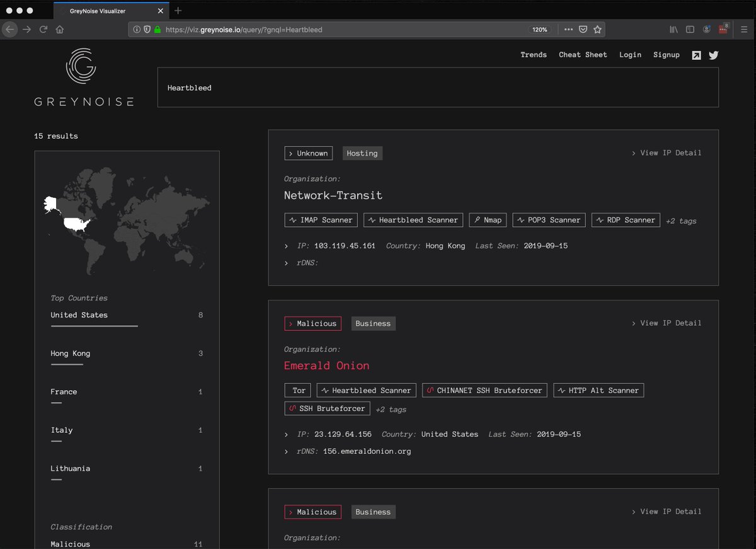Click the CHINANET SSH Bruteforcer tag
This screenshot has width=756, height=549.
pyautogui.click(x=484, y=390)
